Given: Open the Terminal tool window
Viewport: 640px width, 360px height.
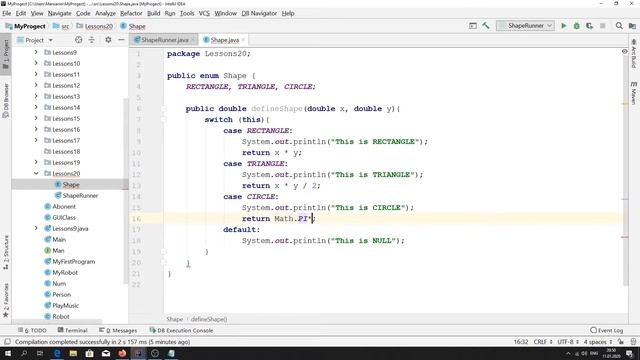Looking at the screenshot, I should (72, 330).
